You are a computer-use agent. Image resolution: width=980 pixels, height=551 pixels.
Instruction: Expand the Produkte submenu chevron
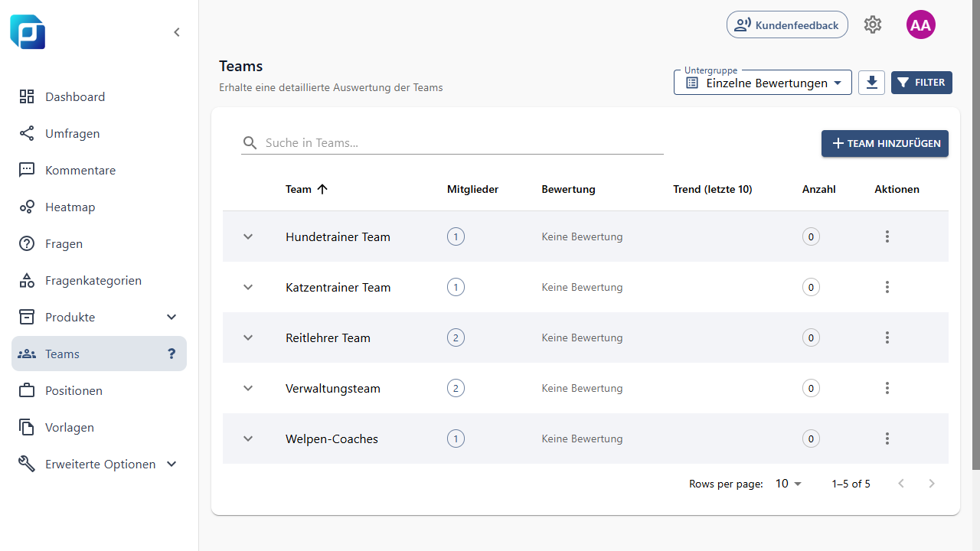[x=171, y=317]
